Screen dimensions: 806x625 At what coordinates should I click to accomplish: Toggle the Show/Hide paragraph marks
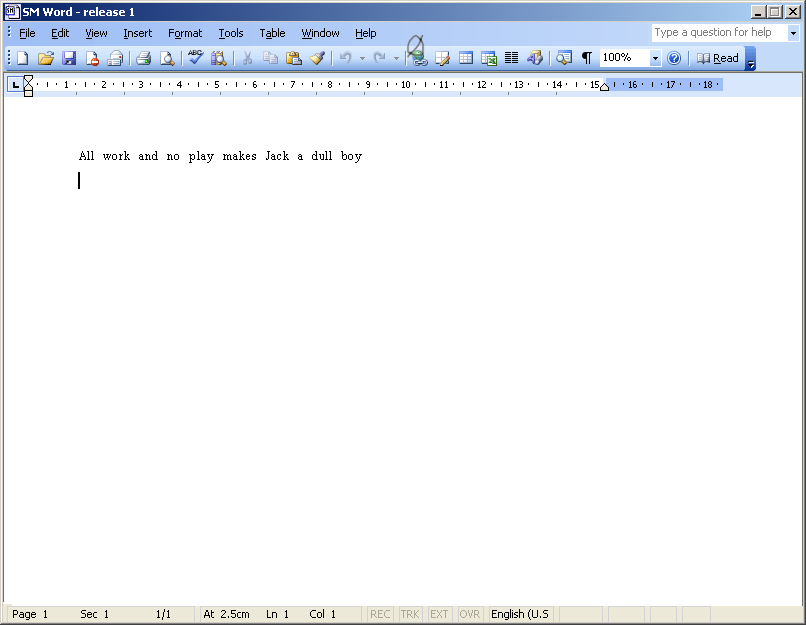coord(587,57)
